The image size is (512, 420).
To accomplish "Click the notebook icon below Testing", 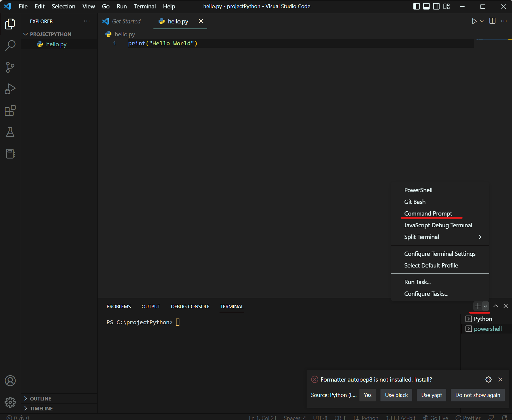I will point(10,154).
